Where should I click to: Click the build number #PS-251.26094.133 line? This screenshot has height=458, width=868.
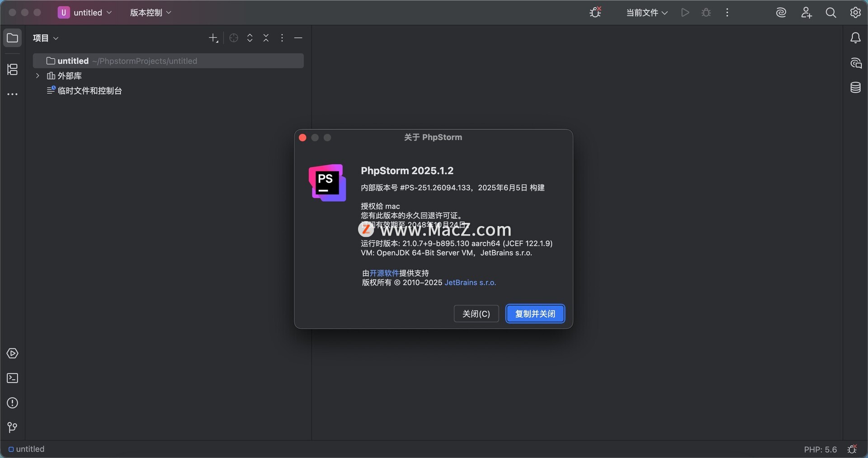tap(453, 188)
